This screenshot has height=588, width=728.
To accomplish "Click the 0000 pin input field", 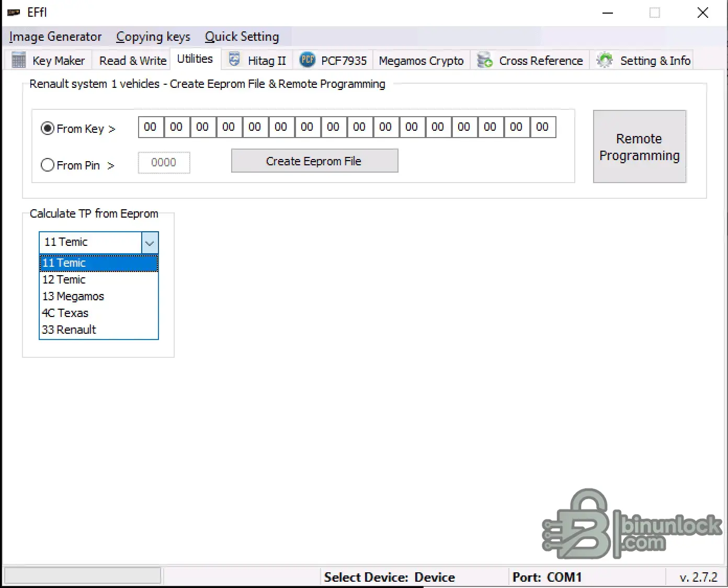I will tap(164, 163).
